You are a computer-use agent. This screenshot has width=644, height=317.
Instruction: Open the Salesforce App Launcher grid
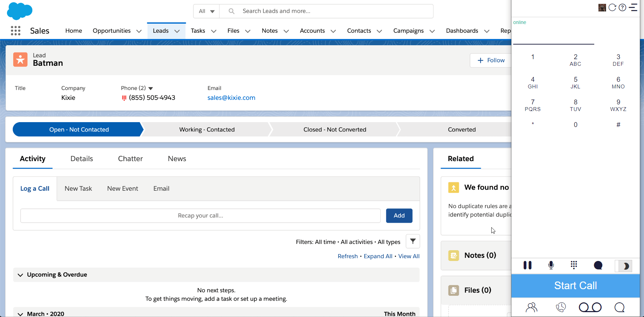coord(16,31)
